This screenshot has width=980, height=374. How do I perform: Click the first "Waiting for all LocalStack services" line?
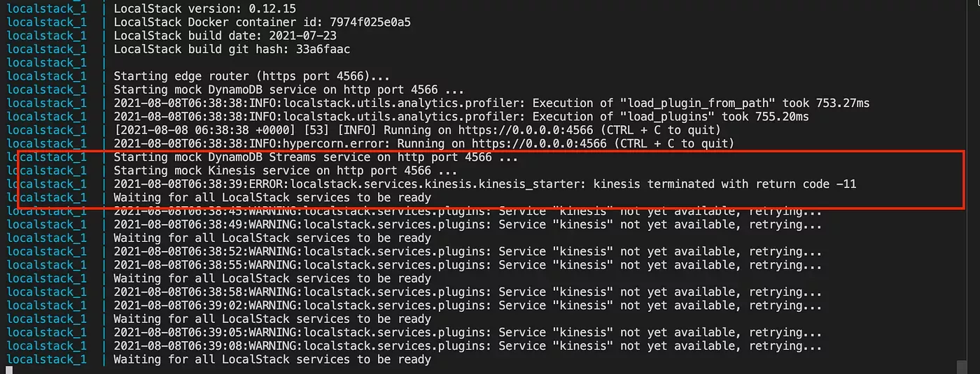click(x=272, y=198)
